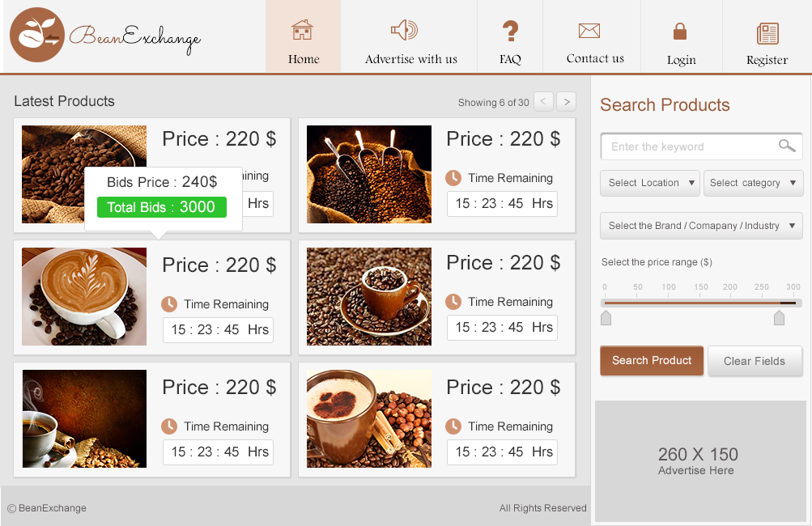
Task: Click the 260 X 150 Advertise Here banner
Action: click(x=700, y=460)
